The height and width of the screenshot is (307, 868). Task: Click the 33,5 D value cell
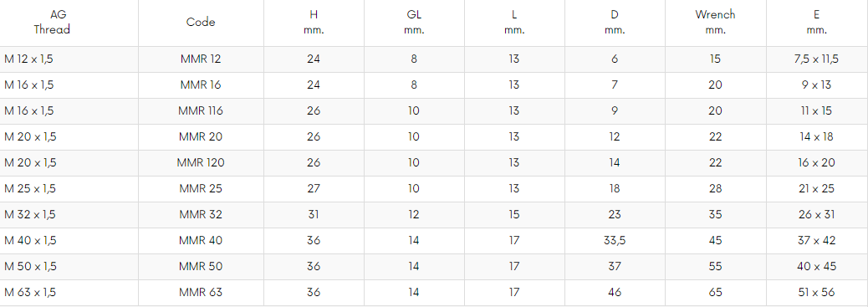click(615, 241)
